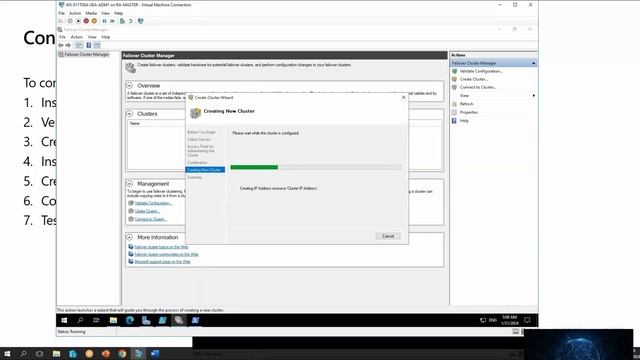This screenshot has width=640, height=360.
Task: Click the Revert icon in VM toolbar
Action: (131, 21)
